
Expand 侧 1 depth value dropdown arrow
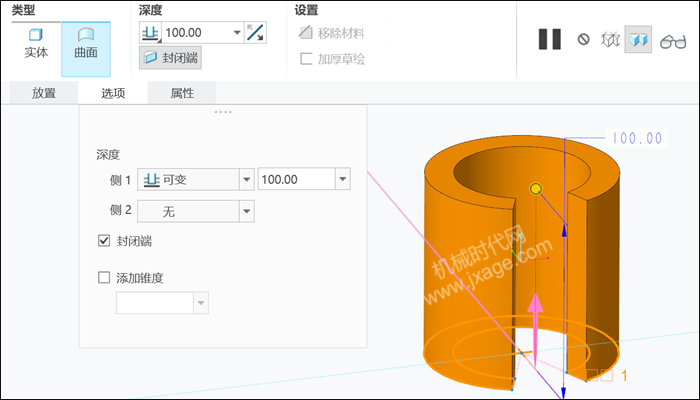pyautogui.click(x=343, y=179)
